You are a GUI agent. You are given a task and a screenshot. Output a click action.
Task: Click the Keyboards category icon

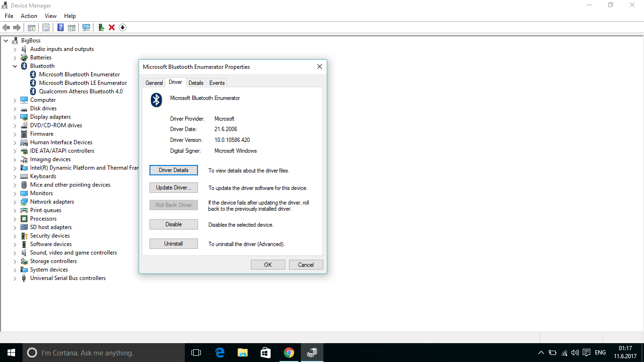(24, 176)
